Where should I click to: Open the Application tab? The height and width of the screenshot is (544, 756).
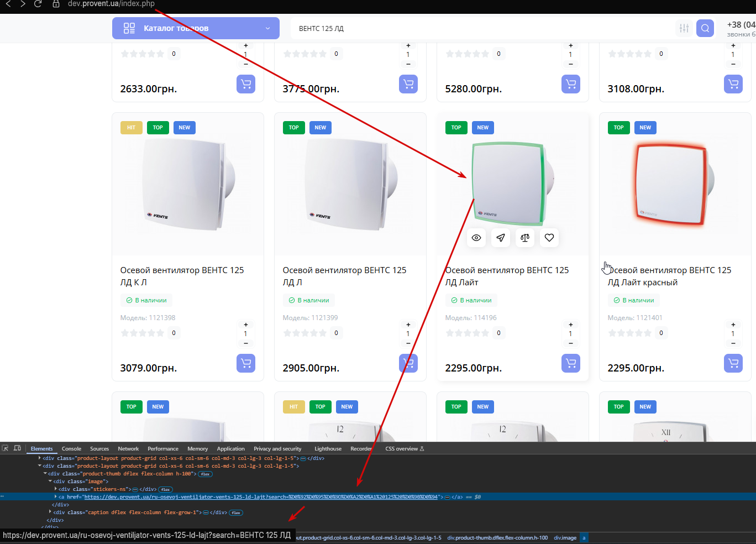click(230, 448)
